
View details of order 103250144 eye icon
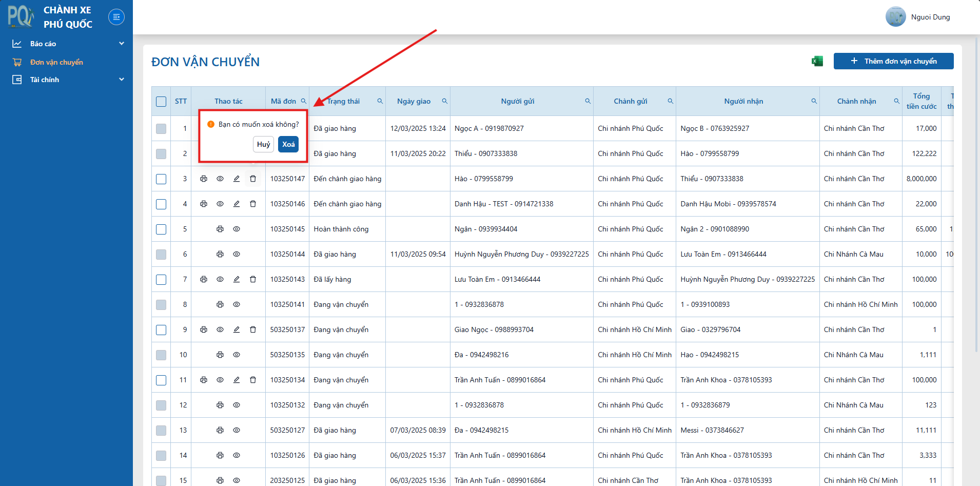[x=237, y=254]
